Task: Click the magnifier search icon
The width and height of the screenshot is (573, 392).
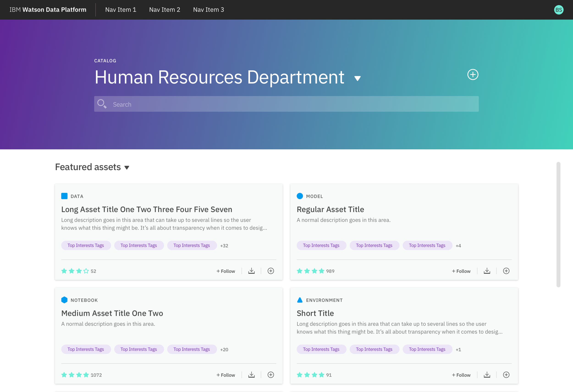Action: (x=102, y=104)
